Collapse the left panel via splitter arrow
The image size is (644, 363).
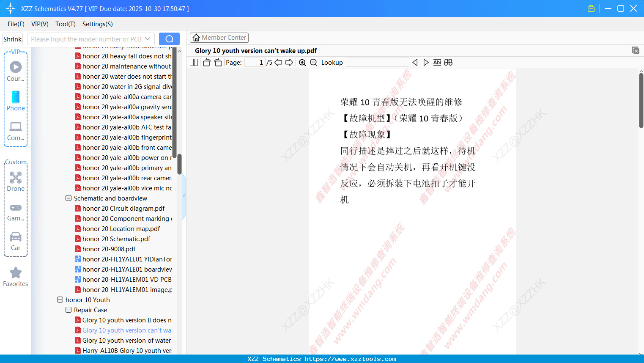(184, 196)
